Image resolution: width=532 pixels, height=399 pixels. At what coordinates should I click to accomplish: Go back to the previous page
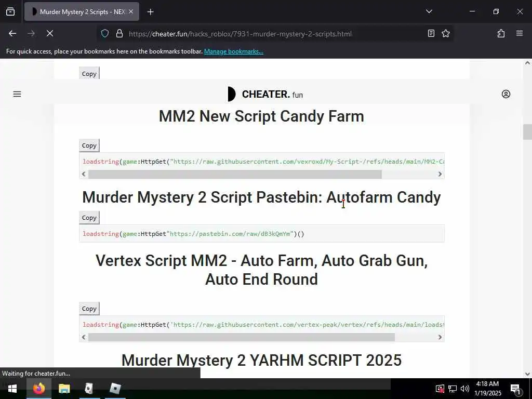tap(12, 34)
